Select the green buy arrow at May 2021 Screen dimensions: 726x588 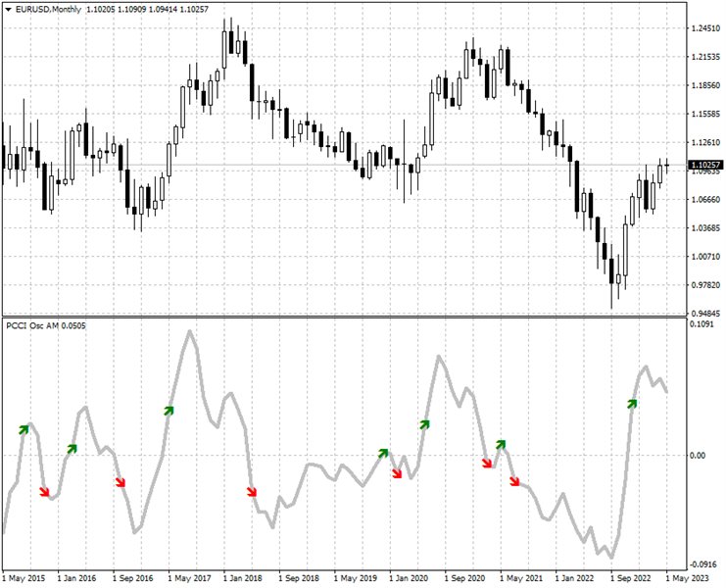pyautogui.click(x=501, y=445)
